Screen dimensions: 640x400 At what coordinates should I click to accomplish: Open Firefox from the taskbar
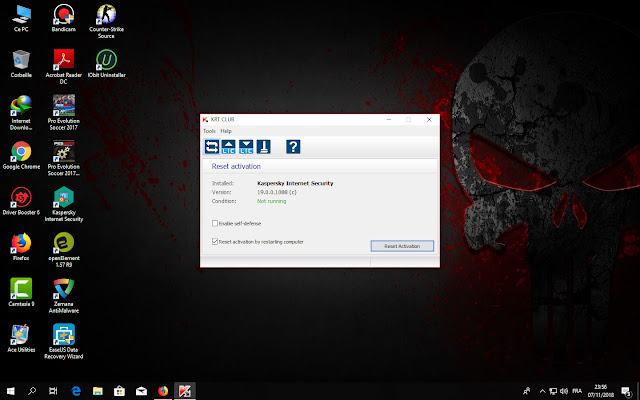point(163,391)
